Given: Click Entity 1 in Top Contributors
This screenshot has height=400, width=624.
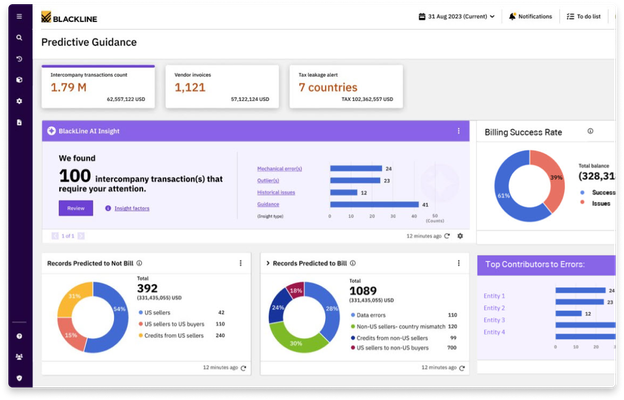Looking at the screenshot, I should 494,296.
